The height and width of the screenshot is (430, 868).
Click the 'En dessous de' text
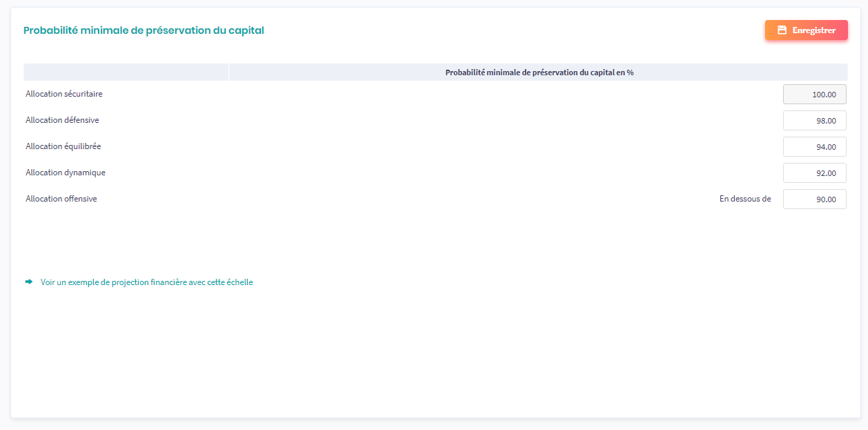click(744, 199)
